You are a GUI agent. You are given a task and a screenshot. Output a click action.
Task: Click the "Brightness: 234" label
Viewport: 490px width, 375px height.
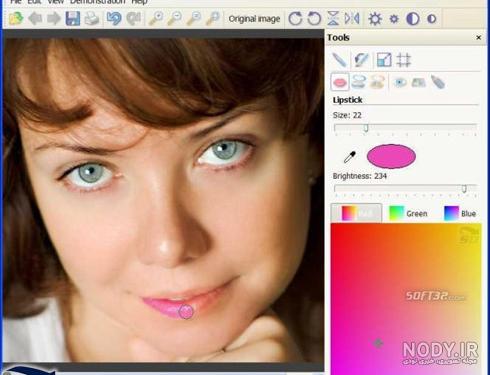tap(360, 176)
